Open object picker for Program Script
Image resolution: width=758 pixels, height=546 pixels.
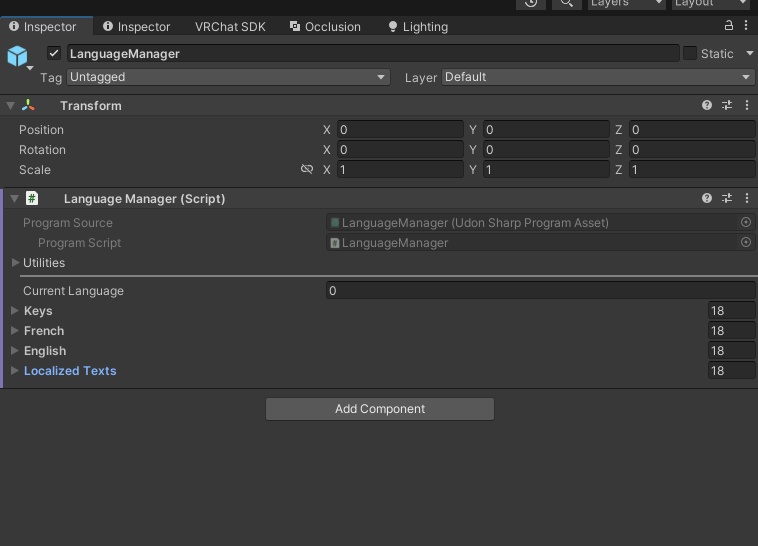pyautogui.click(x=746, y=242)
